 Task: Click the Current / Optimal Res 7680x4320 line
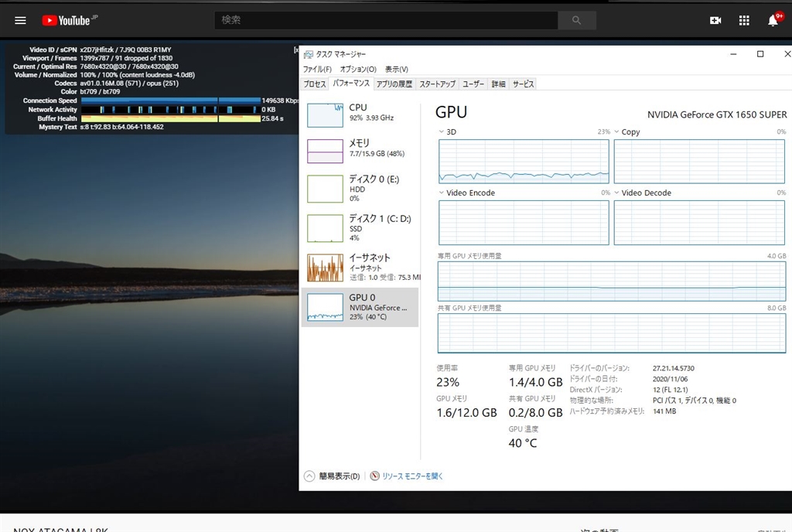pyautogui.click(x=95, y=66)
